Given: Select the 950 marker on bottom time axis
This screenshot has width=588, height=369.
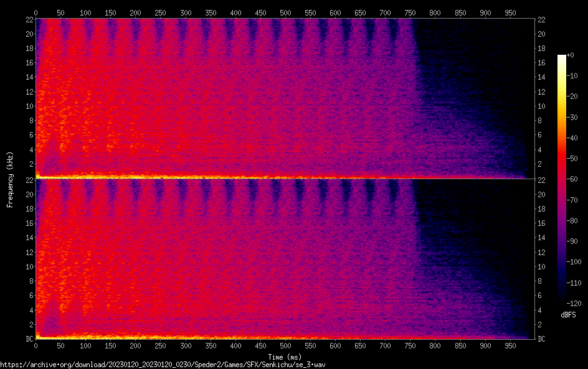Looking at the screenshot, I should tap(510, 345).
